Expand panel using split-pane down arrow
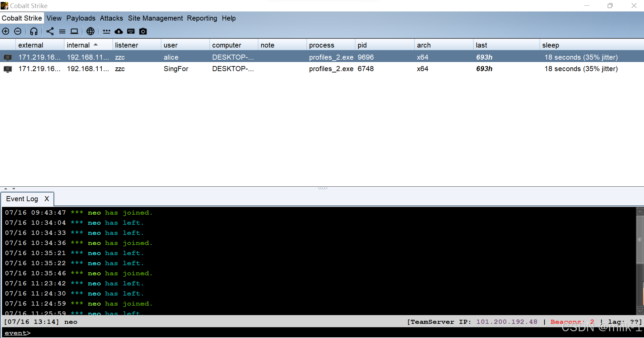Image resolution: width=644 pixels, height=338 pixels. (14, 189)
